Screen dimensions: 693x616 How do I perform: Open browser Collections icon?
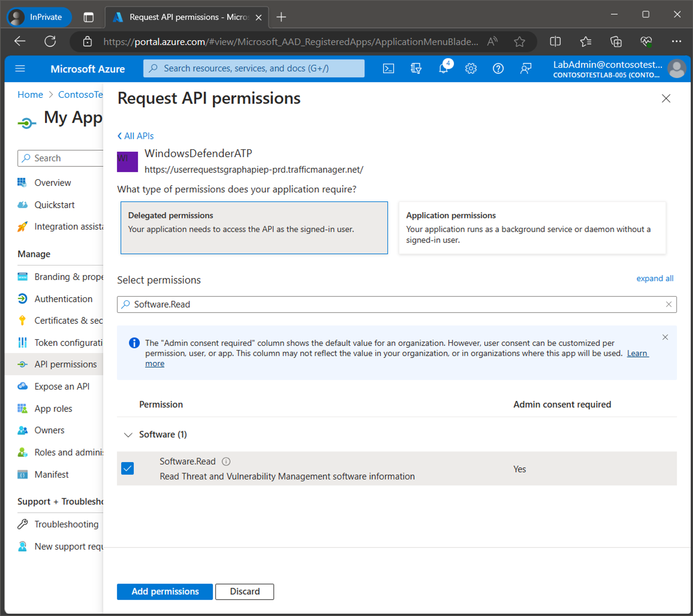pyautogui.click(x=616, y=41)
